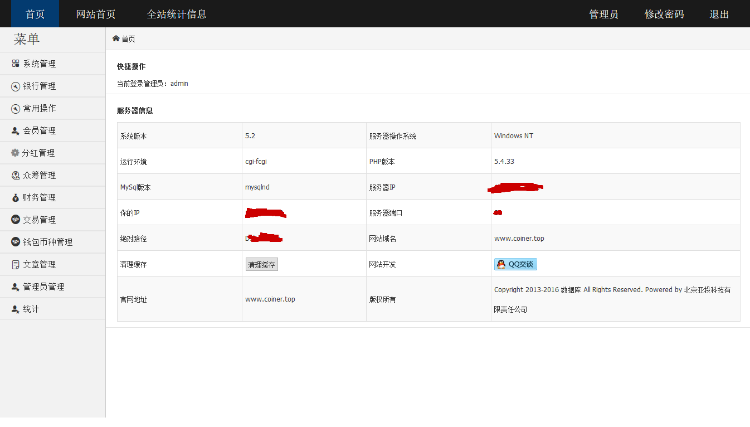Open 修改密码 to change password
Screen dimensions: 750x427
pyautogui.click(x=664, y=14)
